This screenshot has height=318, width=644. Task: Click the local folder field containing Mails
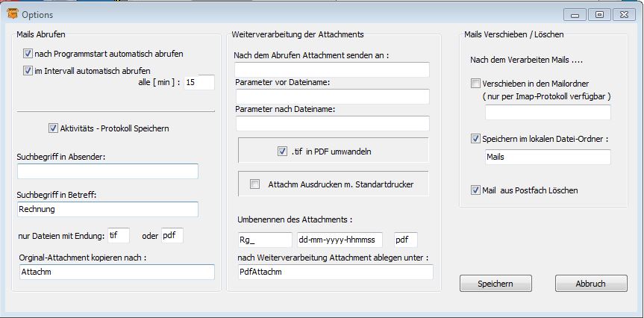pos(547,158)
